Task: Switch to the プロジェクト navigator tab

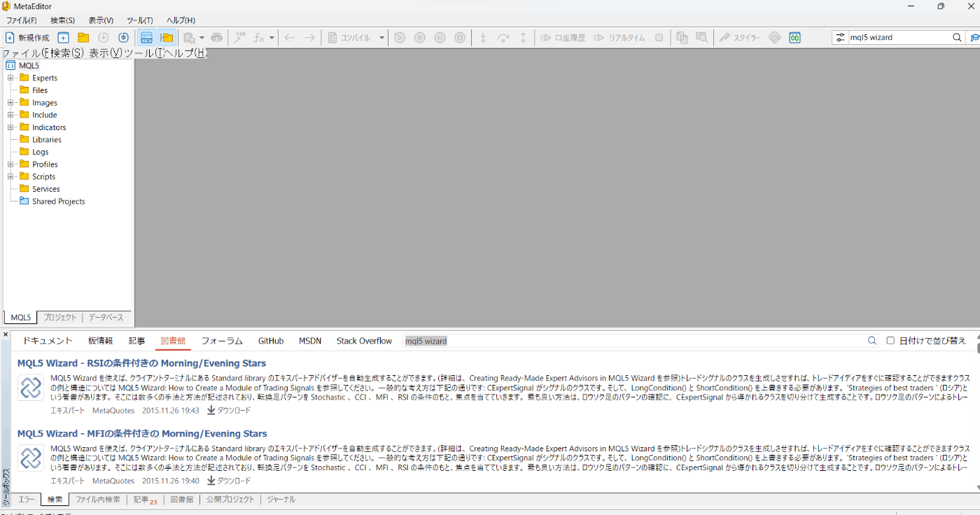Action: coord(60,318)
